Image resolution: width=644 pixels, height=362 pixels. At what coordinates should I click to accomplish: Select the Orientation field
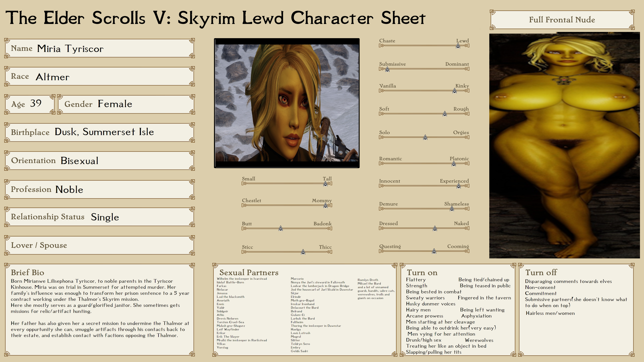coord(100,161)
